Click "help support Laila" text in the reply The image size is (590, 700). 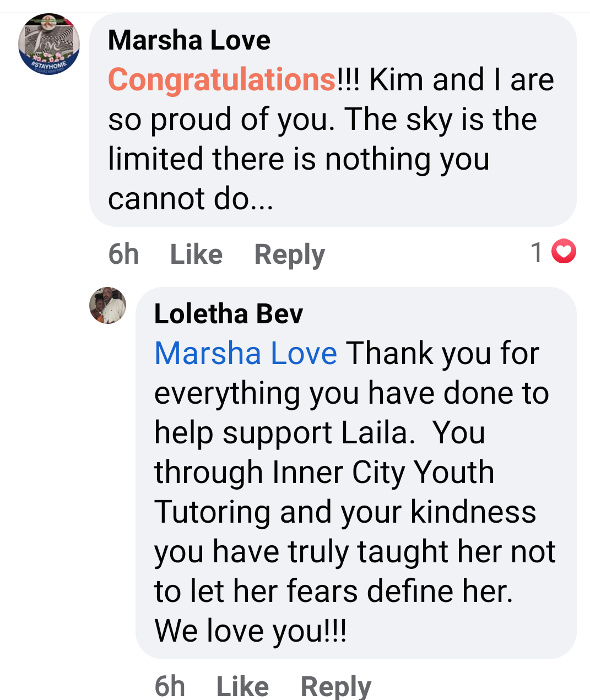[x=283, y=433]
